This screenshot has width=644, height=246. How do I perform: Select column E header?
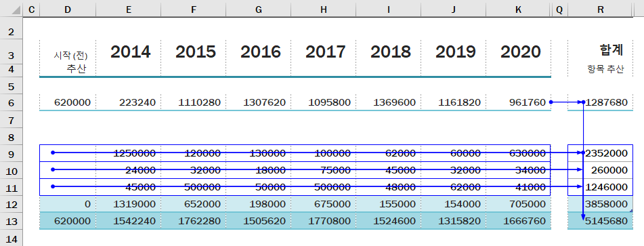[x=129, y=10]
